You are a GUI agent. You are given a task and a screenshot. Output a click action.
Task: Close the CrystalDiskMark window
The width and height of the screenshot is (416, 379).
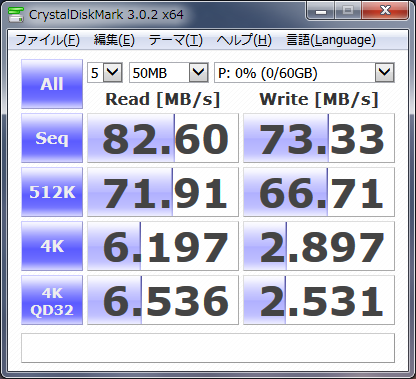pyautogui.click(x=385, y=11)
